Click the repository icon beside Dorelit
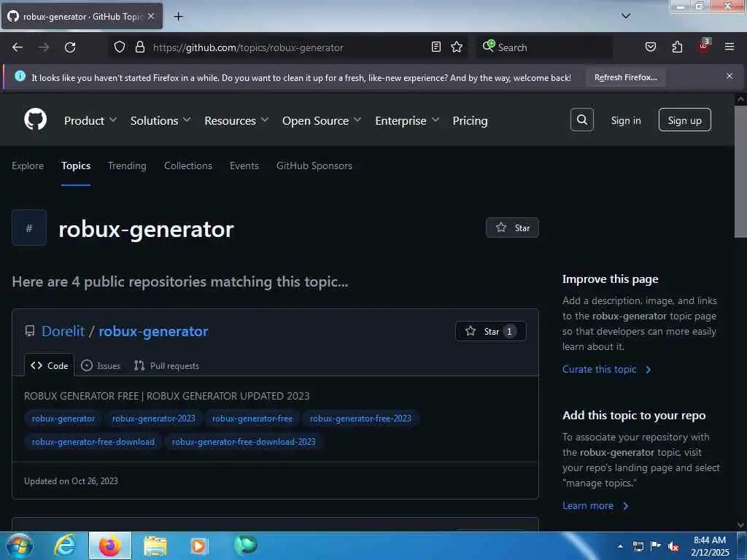 29,331
